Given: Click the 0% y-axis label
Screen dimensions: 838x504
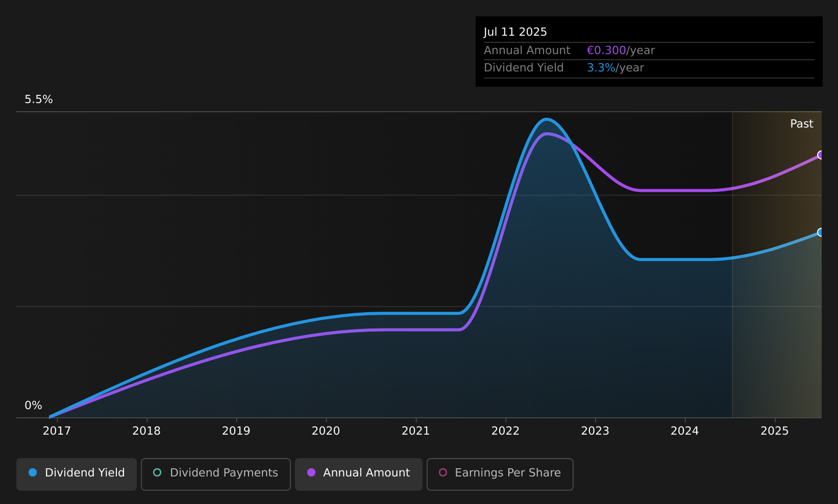Looking at the screenshot, I should pos(33,406).
